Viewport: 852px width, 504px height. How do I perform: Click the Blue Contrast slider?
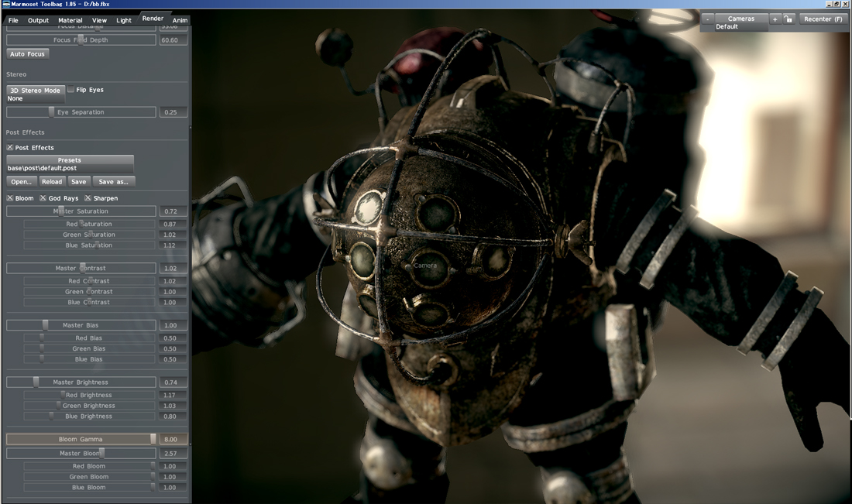pyautogui.click(x=89, y=302)
